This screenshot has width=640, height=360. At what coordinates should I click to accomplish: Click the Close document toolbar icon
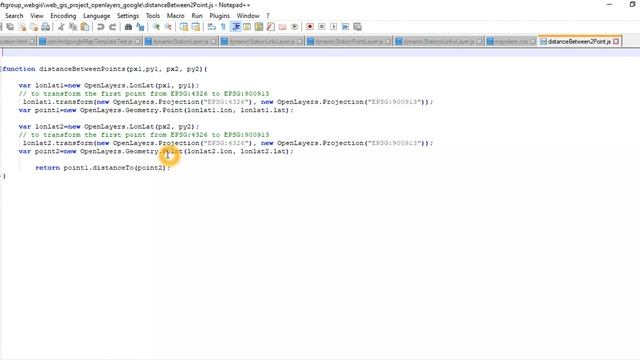click(x=22, y=27)
